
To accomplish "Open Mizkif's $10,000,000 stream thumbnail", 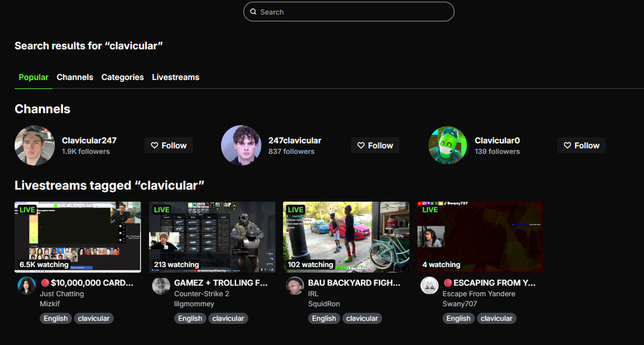I will coord(77,237).
